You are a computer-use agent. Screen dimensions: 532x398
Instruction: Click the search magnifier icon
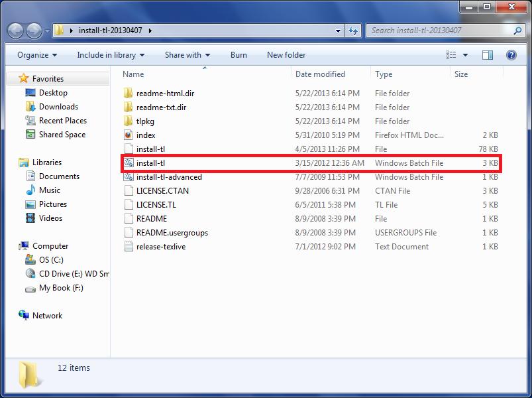click(517, 31)
